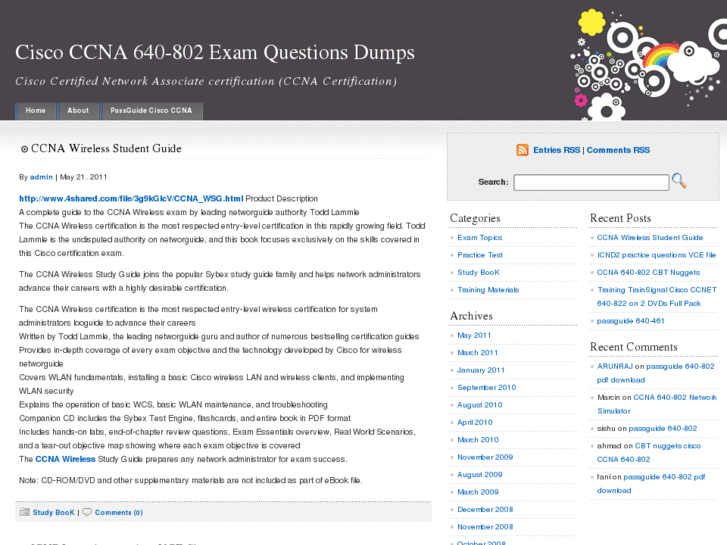Open recent post CCNA 640-802 CBT Nuggets
Image resolution: width=727 pixels, height=545 pixels.
coord(648,272)
